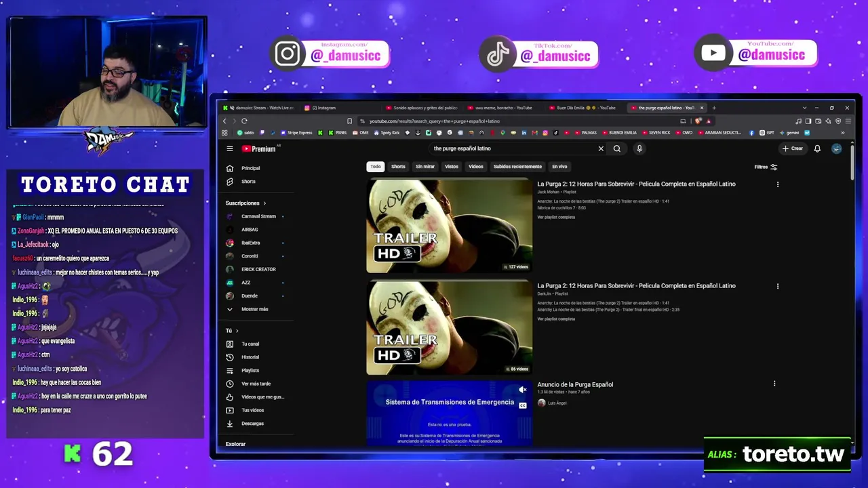Open the Sistema de Transmisiones de Emergencia thumbnail
Viewport: 868px width, 488px height.
tap(449, 414)
